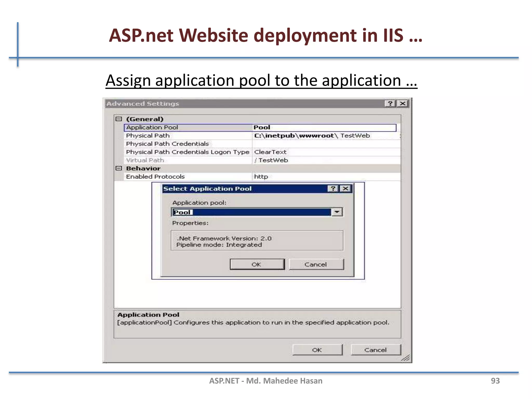This screenshot has width=532, height=399.
Task: Collapse the (General) section
Action: tap(119, 119)
